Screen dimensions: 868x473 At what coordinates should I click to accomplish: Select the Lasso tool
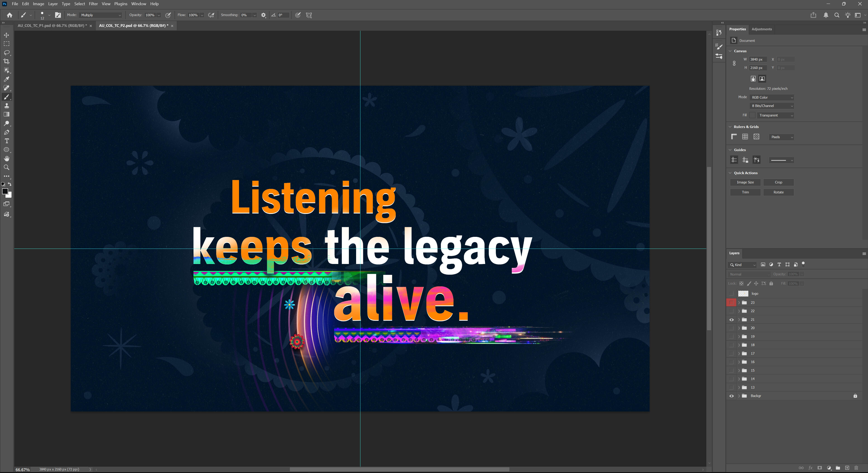pyautogui.click(x=6, y=52)
